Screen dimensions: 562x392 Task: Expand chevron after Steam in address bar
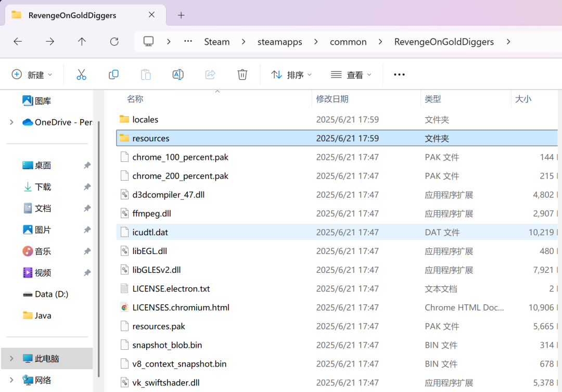(244, 42)
